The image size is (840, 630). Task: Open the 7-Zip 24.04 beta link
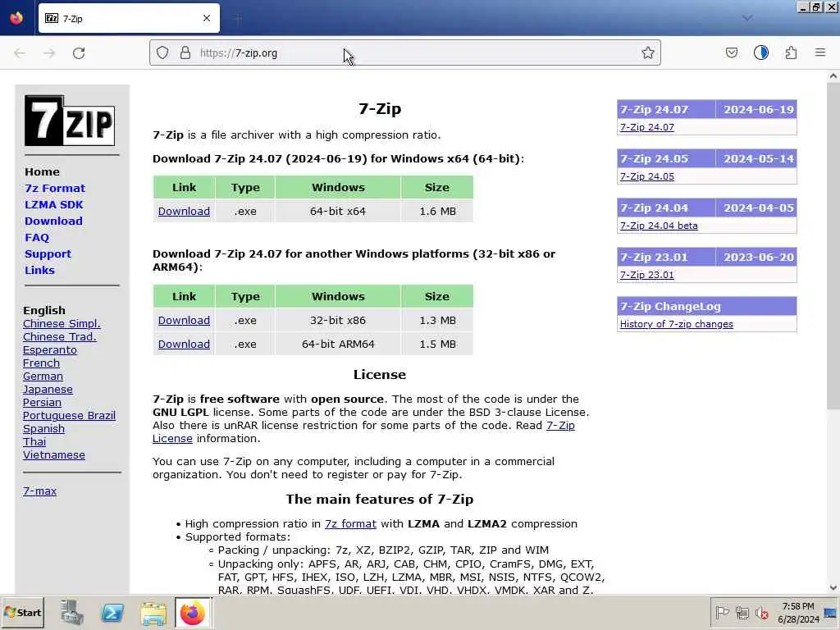point(659,226)
